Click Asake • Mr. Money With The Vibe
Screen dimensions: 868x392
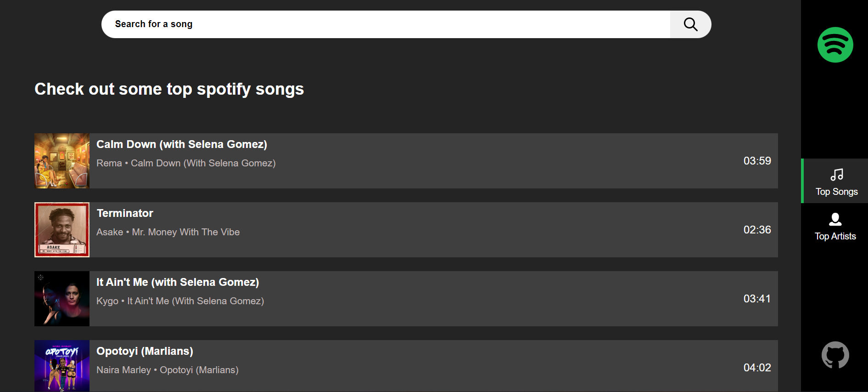click(x=168, y=232)
